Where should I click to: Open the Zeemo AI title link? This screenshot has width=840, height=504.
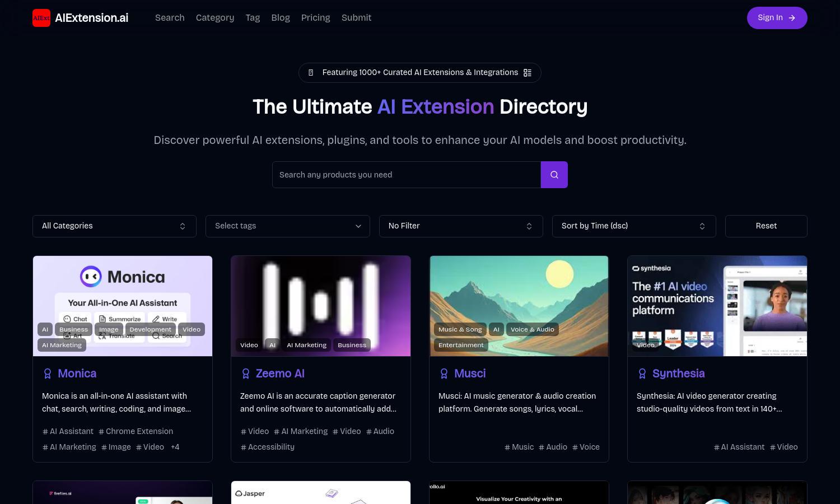280,374
